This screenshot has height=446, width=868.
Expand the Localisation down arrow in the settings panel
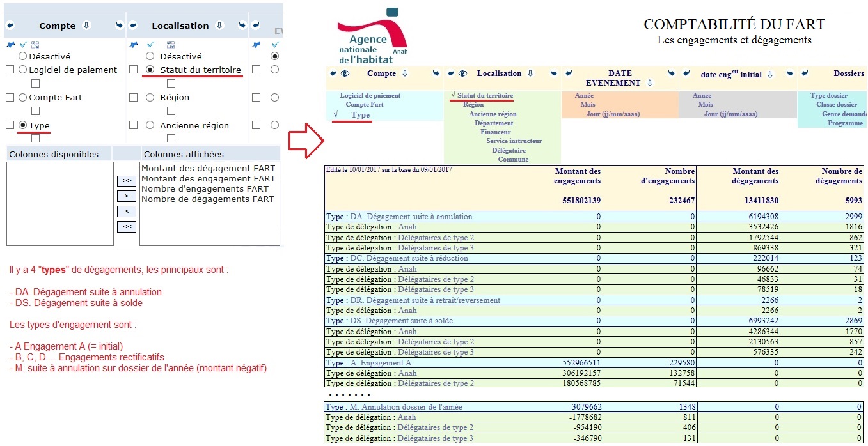tap(219, 26)
